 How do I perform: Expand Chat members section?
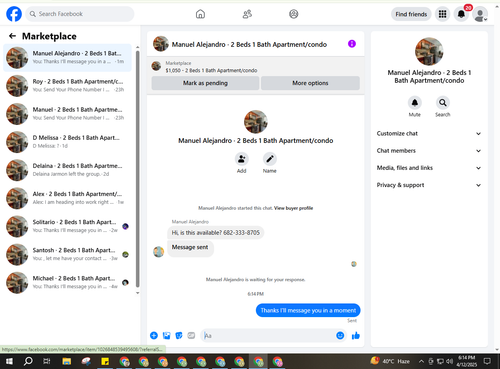(x=429, y=151)
